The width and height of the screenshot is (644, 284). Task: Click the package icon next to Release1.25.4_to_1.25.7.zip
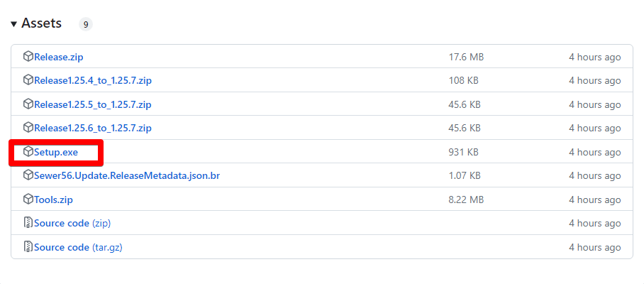click(28, 80)
